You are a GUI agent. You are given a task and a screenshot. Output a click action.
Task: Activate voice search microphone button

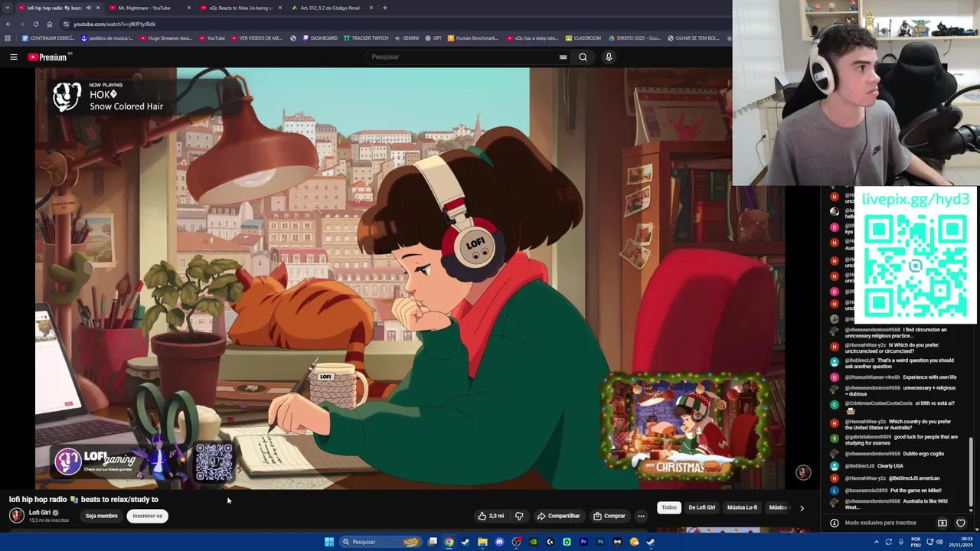(609, 57)
